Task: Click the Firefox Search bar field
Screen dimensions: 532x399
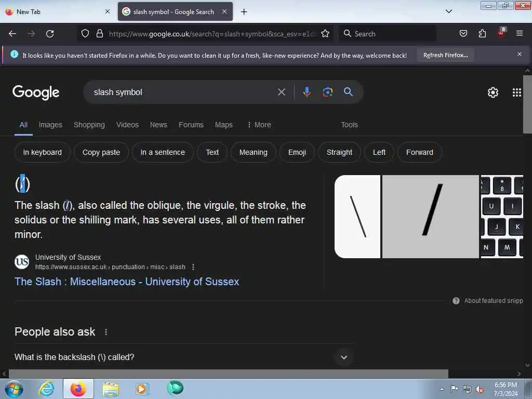Action: pos(388,34)
